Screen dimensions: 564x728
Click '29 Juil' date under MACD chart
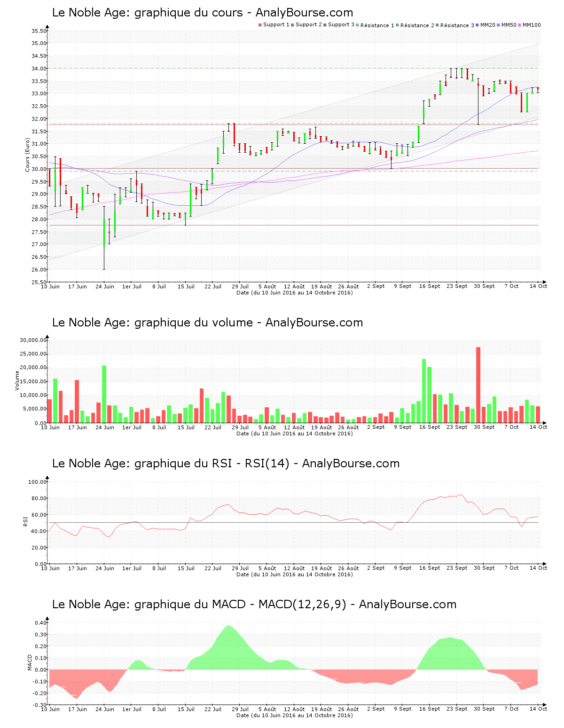click(x=240, y=709)
